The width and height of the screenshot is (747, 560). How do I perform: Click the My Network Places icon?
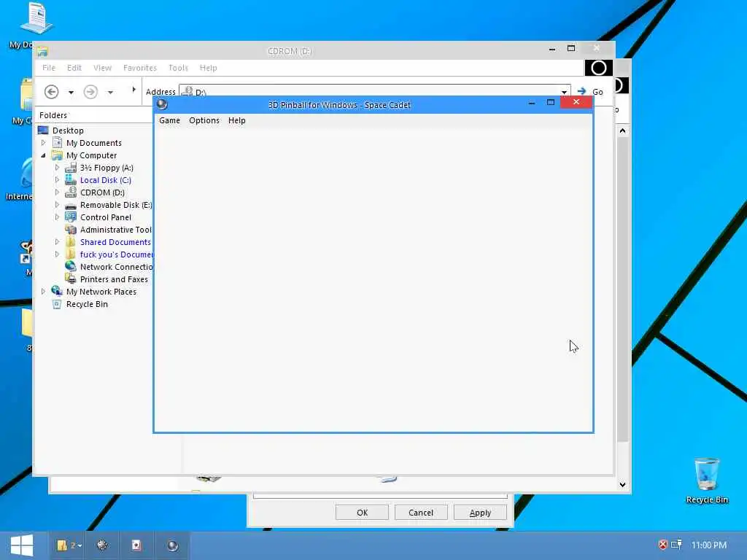[57, 291]
